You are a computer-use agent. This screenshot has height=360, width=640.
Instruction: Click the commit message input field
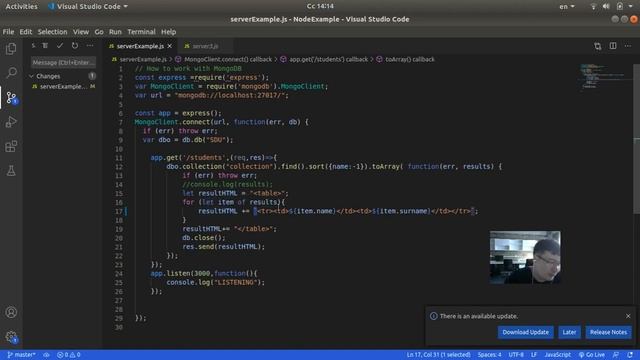click(x=63, y=62)
